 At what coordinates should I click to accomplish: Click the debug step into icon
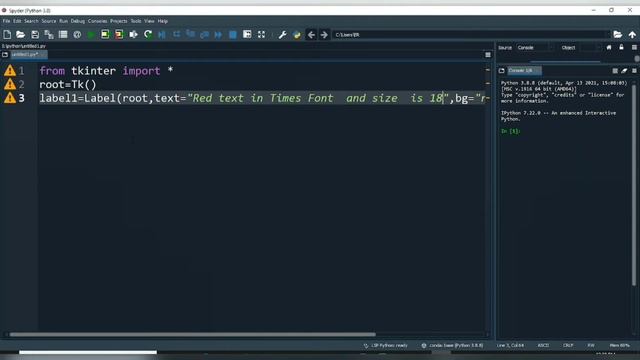[x=190, y=35]
